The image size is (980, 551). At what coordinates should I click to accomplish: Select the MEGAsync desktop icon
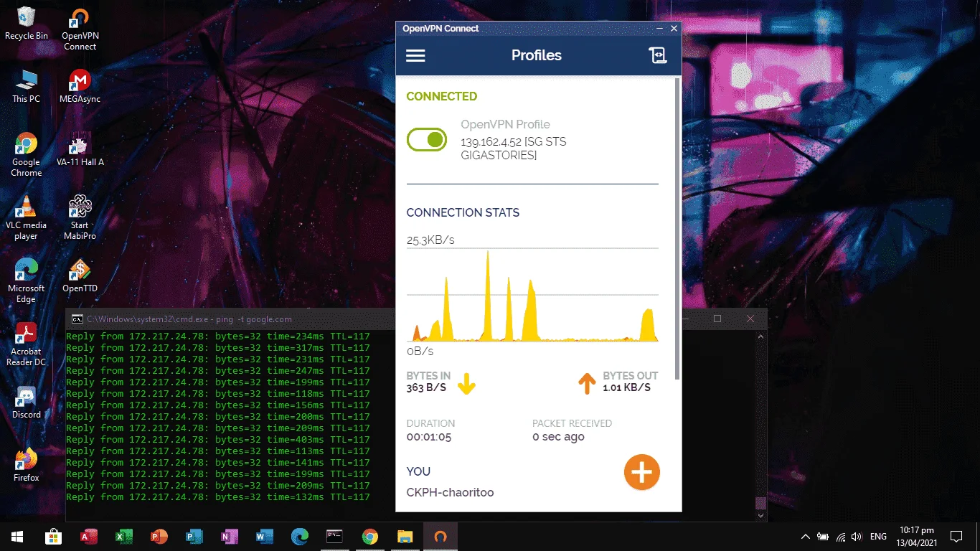pos(80,87)
